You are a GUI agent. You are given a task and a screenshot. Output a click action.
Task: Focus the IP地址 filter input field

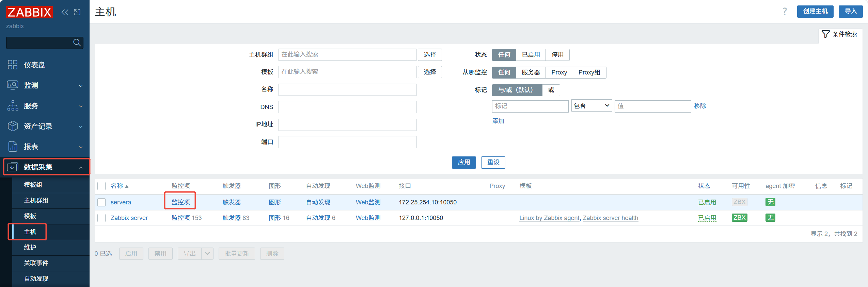[x=347, y=125]
